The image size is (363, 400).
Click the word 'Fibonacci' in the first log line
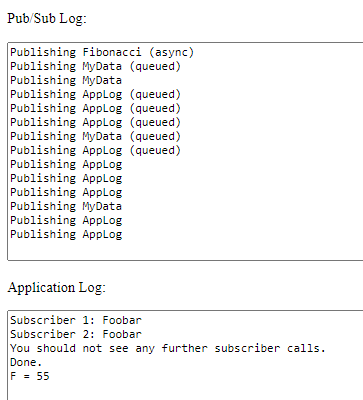coord(112,52)
